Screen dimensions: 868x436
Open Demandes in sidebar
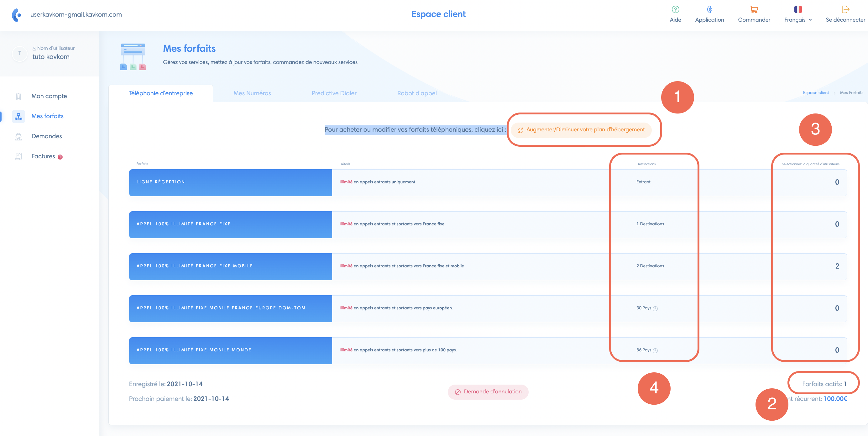pos(46,136)
